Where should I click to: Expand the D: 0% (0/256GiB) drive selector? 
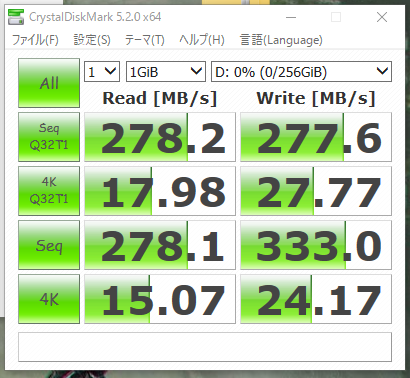301,71
